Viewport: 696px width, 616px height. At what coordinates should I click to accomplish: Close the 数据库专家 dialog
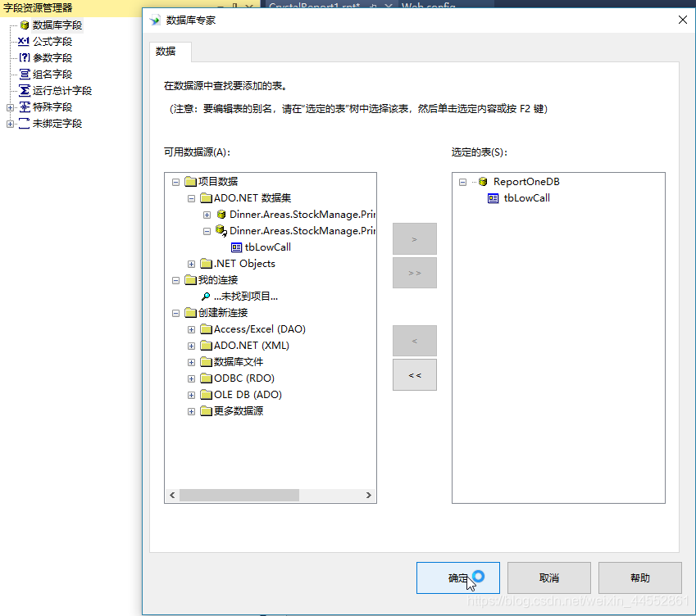pyautogui.click(x=683, y=20)
